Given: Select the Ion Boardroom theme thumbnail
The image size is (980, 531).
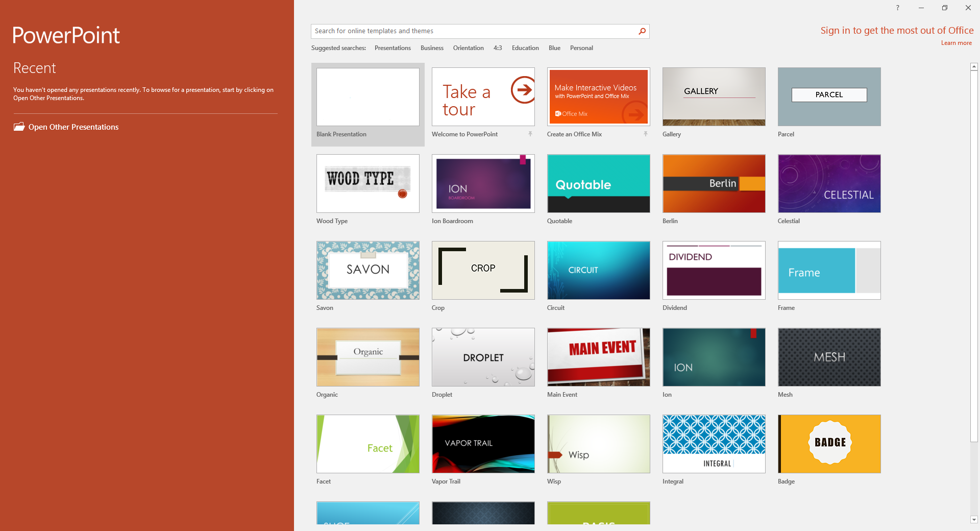Looking at the screenshot, I should click(483, 184).
